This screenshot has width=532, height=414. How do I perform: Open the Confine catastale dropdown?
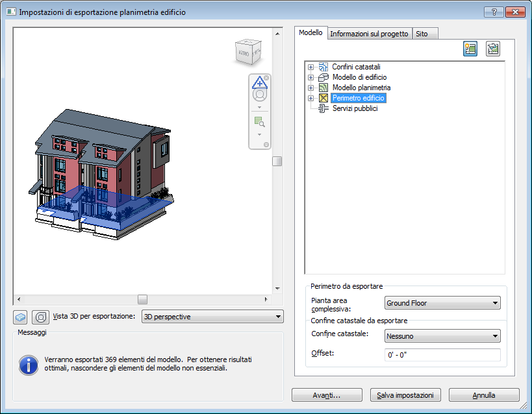tap(442, 336)
